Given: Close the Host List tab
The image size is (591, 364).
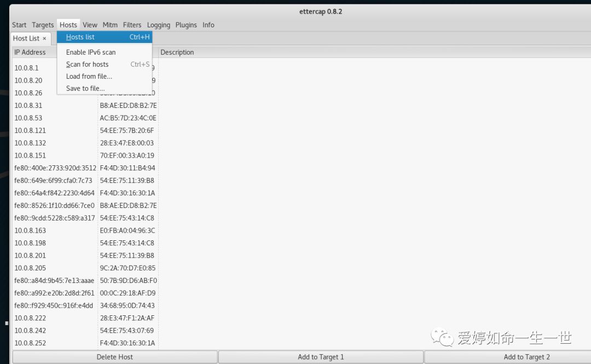Looking at the screenshot, I should click(44, 38).
